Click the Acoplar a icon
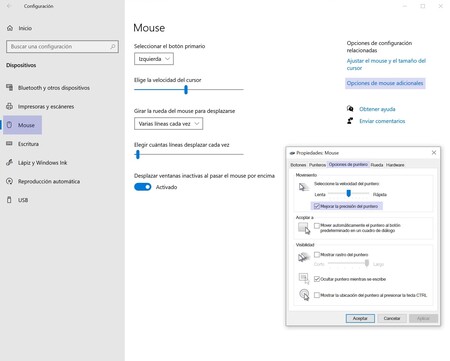The height and width of the screenshot is (361, 450). tap(304, 228)
